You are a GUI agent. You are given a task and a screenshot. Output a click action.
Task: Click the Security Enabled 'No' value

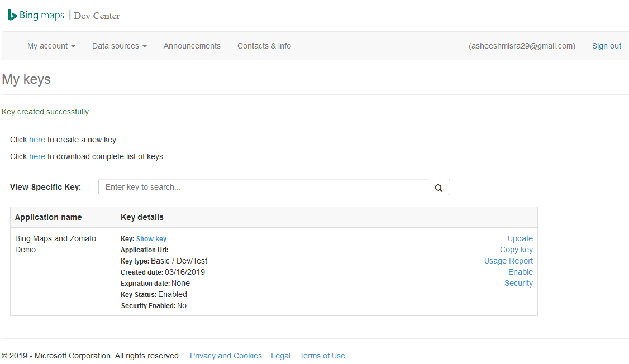182,306
